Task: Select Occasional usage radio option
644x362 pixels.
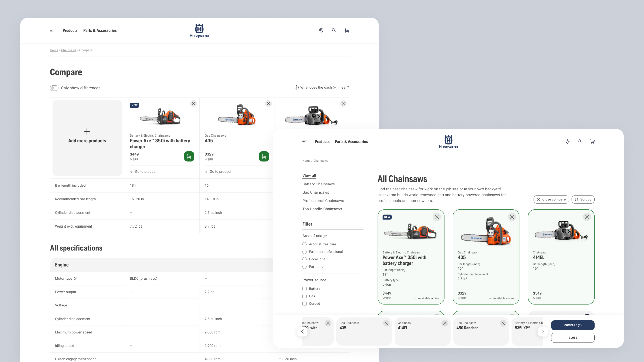Action: [x=304, y=259]
